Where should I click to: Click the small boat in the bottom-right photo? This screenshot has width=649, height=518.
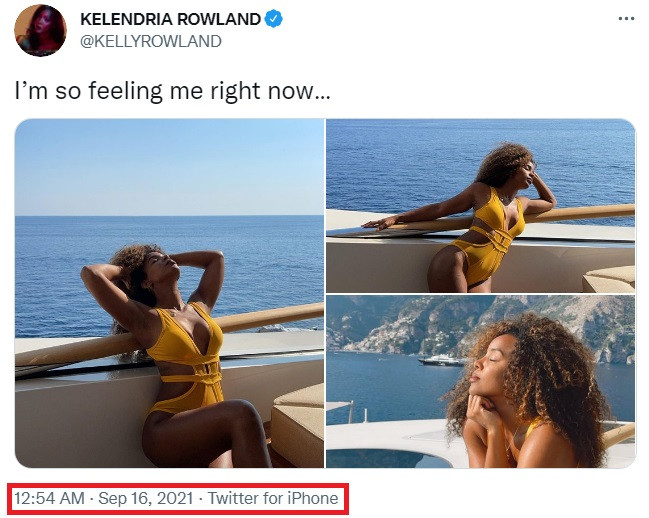coord(442,360)
